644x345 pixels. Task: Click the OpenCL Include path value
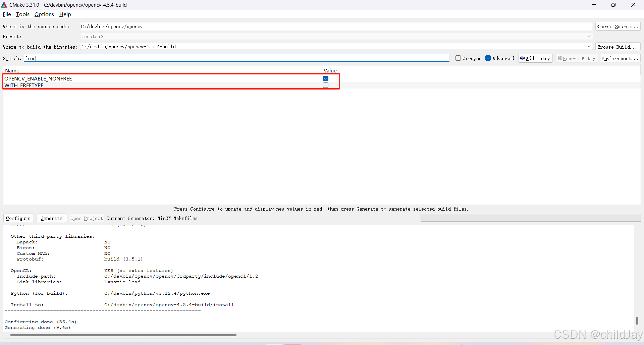181,276
